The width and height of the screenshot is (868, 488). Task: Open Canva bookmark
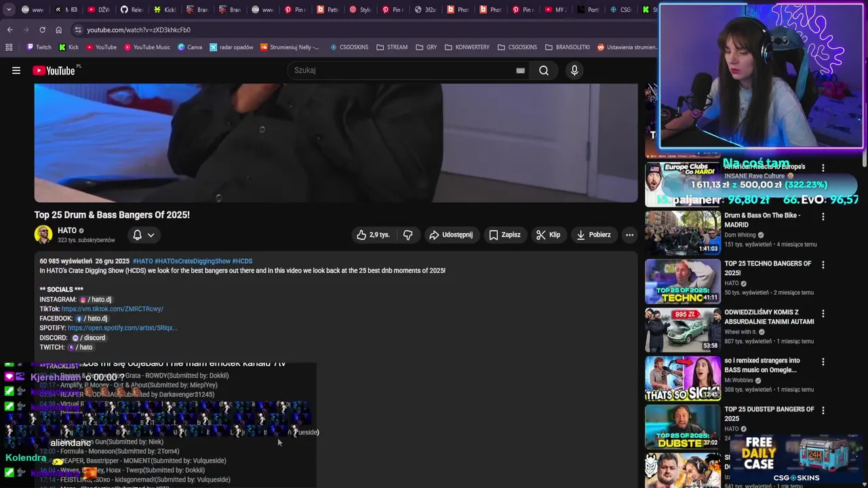point(190,47)
